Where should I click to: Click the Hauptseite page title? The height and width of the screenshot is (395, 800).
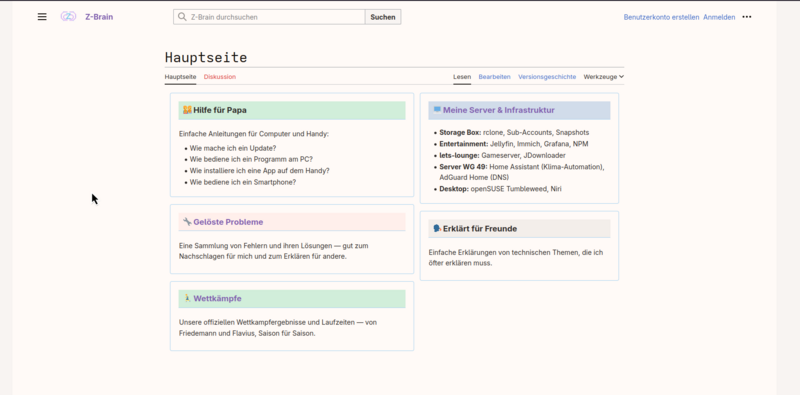[206, 57]
